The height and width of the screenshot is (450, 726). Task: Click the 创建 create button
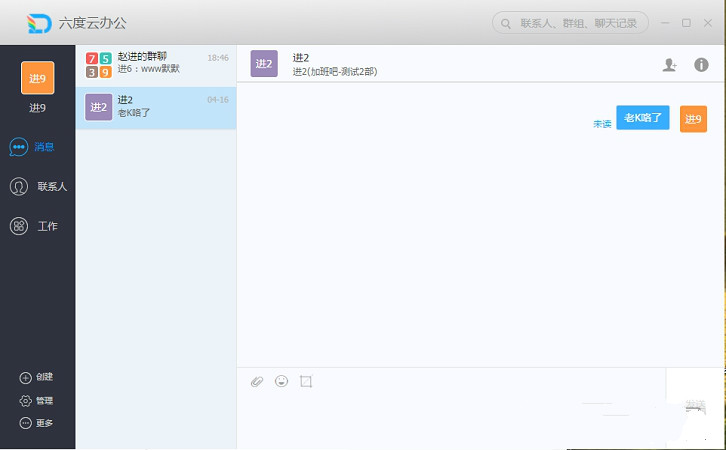tap(36, 377)
